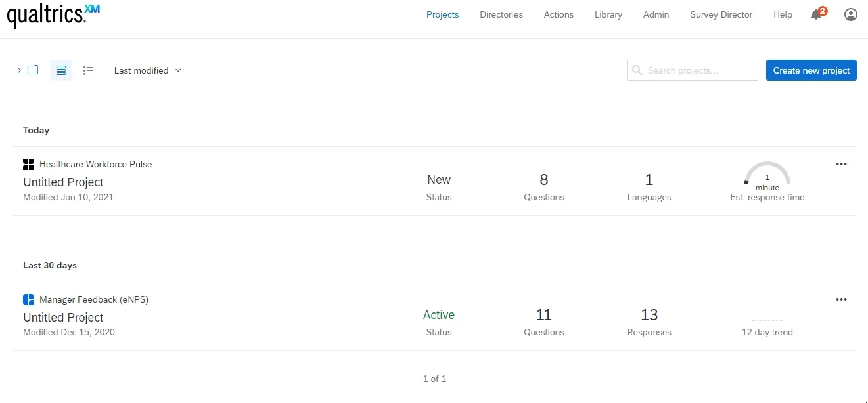Navigate to the Admin tab
This screenshot has height=403, width=868.
(x=656, y=14)
